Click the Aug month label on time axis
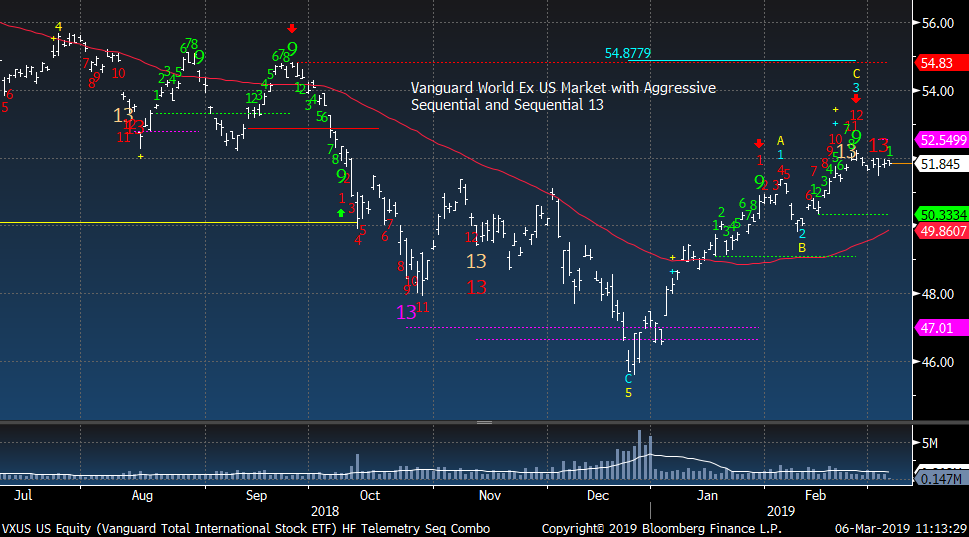The height and width of the screenshot is (537, 969). [142, 496]
